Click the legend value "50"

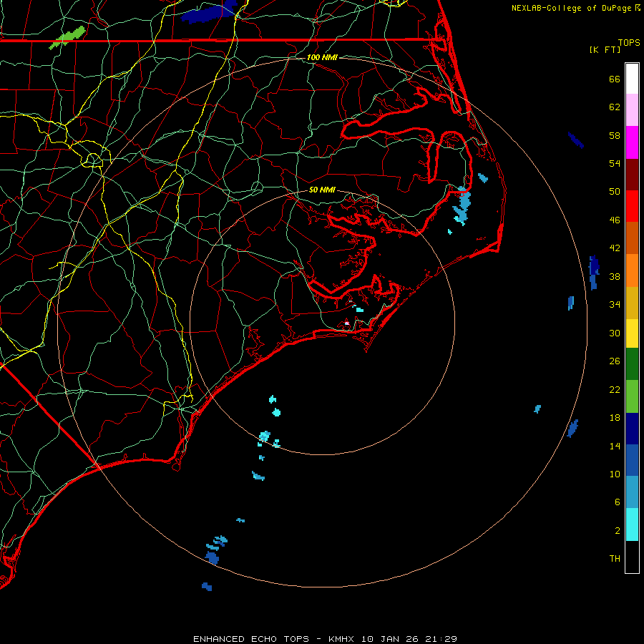pyautogui.click(x=615, y=192)
